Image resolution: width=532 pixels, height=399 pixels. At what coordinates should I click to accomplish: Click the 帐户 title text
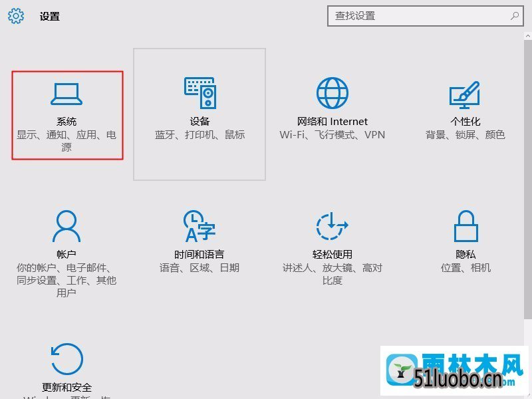pos(66,255)
